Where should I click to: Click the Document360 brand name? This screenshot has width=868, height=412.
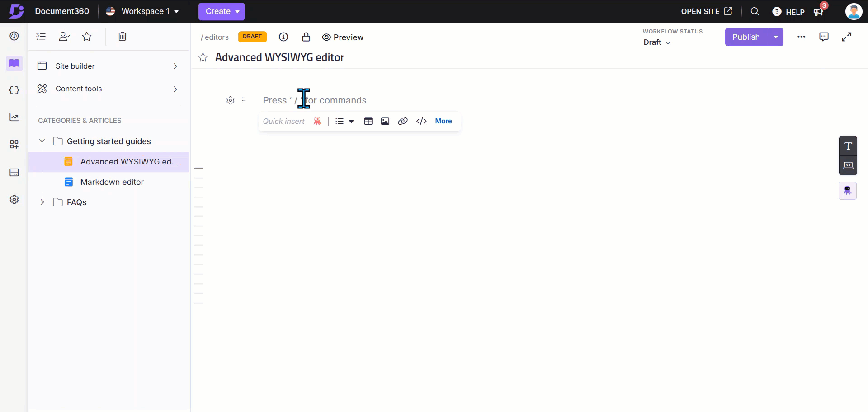62,11
